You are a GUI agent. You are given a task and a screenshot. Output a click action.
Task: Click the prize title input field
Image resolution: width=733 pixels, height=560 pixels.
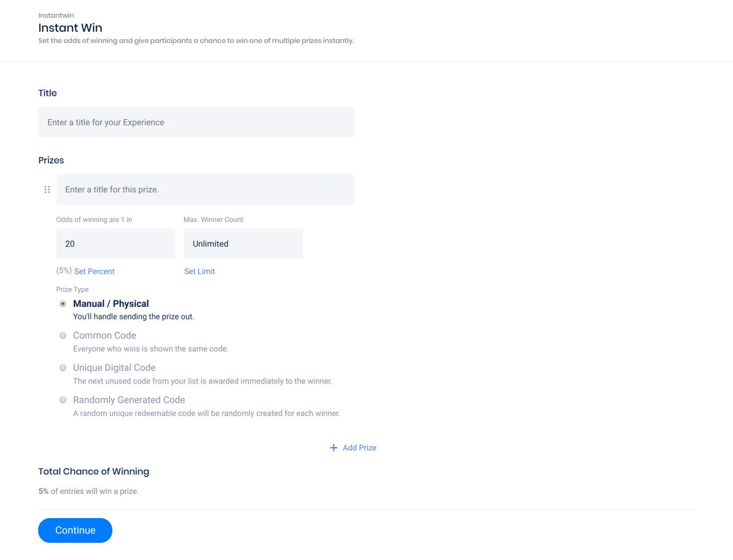[x=205, y=190]
